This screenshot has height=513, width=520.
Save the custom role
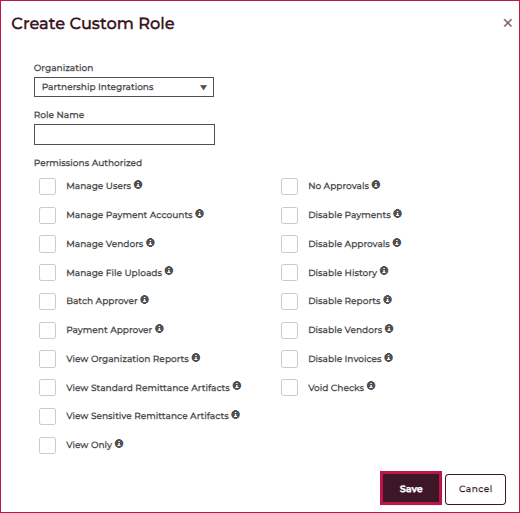pos(411,488)
